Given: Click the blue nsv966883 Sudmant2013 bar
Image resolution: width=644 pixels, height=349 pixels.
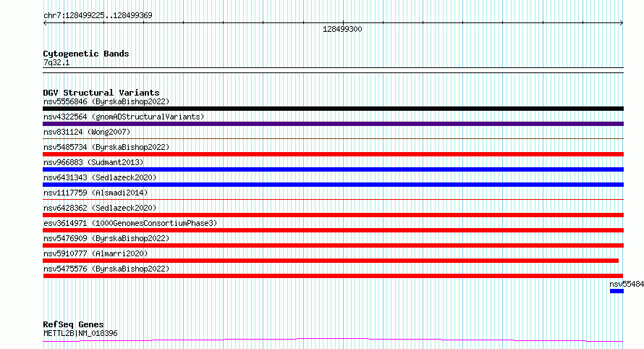Looking at the screenshot, I should 333,169.
